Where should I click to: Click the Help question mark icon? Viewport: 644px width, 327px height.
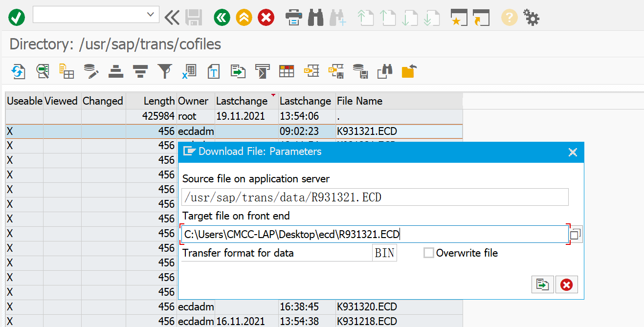509,18
